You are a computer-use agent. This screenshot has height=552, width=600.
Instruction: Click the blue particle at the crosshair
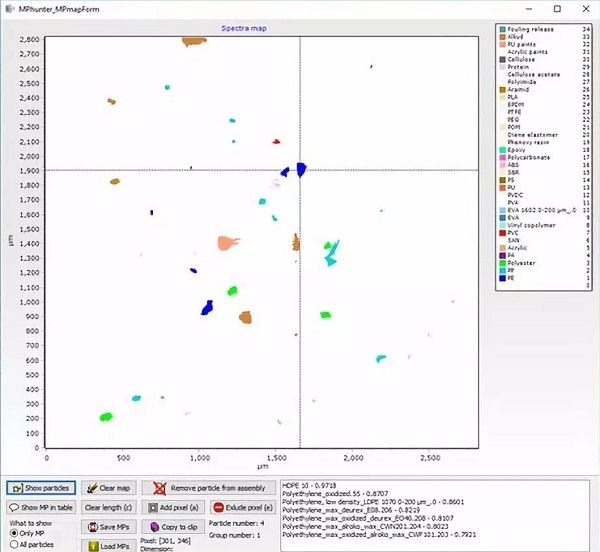pyautogui.click(x=299, y=169)
